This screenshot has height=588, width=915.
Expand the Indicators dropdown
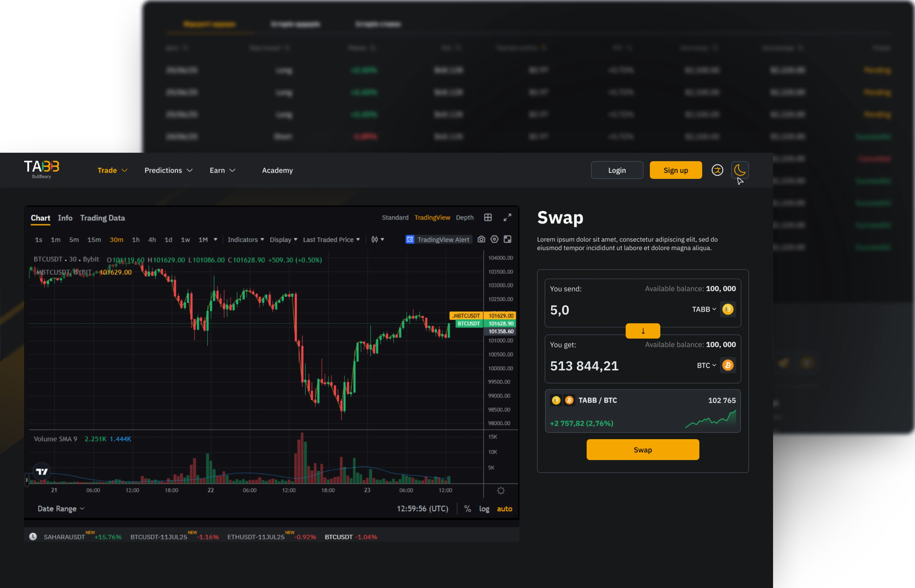(246, 239)
